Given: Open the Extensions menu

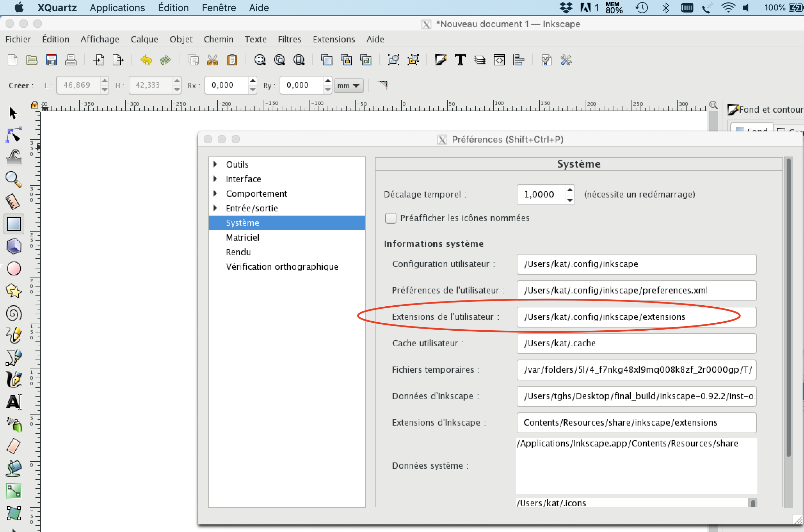Looking at the screenshot, I should (333, 39).
